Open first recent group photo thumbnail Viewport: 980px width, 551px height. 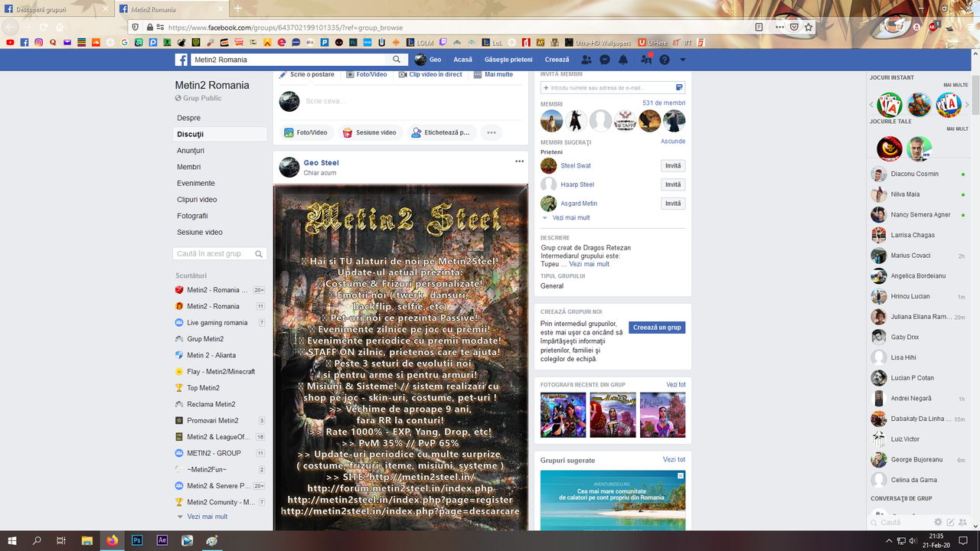[563, 415]
